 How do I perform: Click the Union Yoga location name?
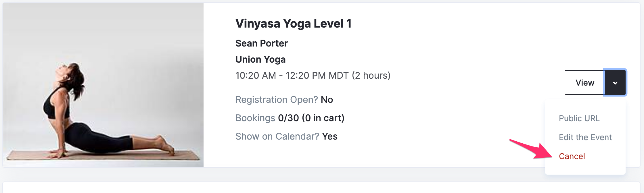(x=260, y=59)
